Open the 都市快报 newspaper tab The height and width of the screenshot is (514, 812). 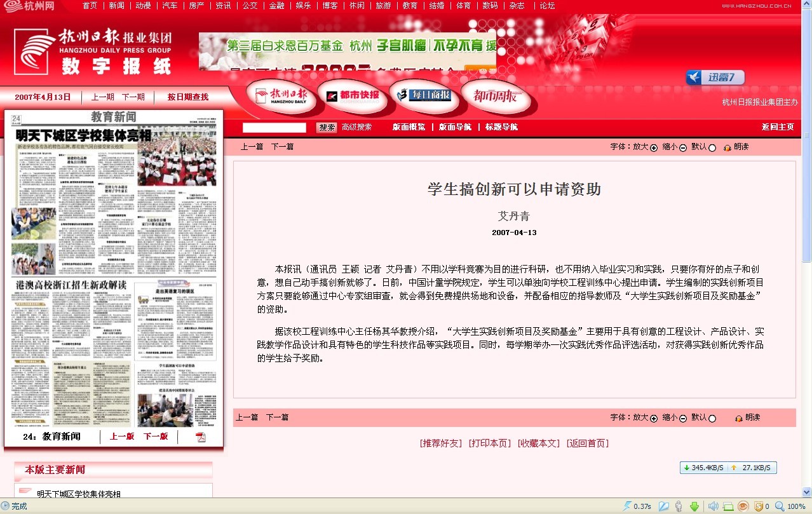[353, 96]
